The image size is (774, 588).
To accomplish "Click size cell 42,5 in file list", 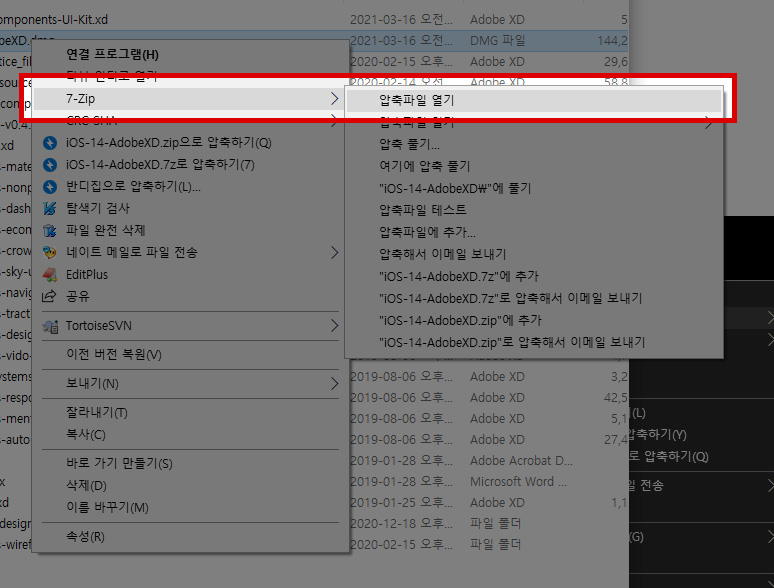I will click(x=616, y=397).
